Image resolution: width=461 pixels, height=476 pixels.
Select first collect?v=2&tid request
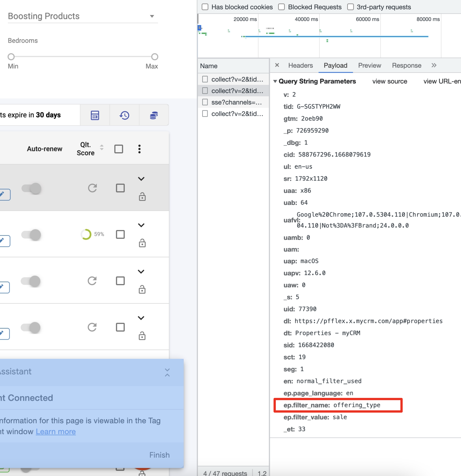(x=233, y=79)
